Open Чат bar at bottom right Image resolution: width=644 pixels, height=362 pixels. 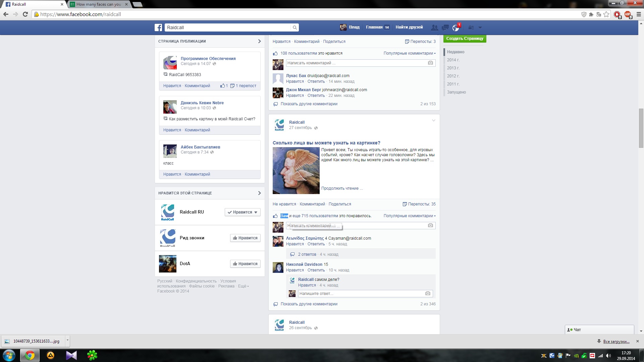pyautogui.click(x=599, y=330)
